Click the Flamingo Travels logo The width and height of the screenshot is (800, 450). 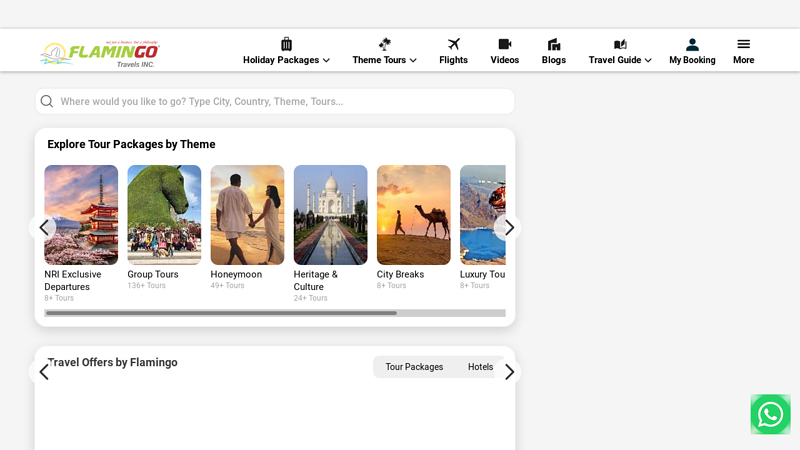(99, 53)
